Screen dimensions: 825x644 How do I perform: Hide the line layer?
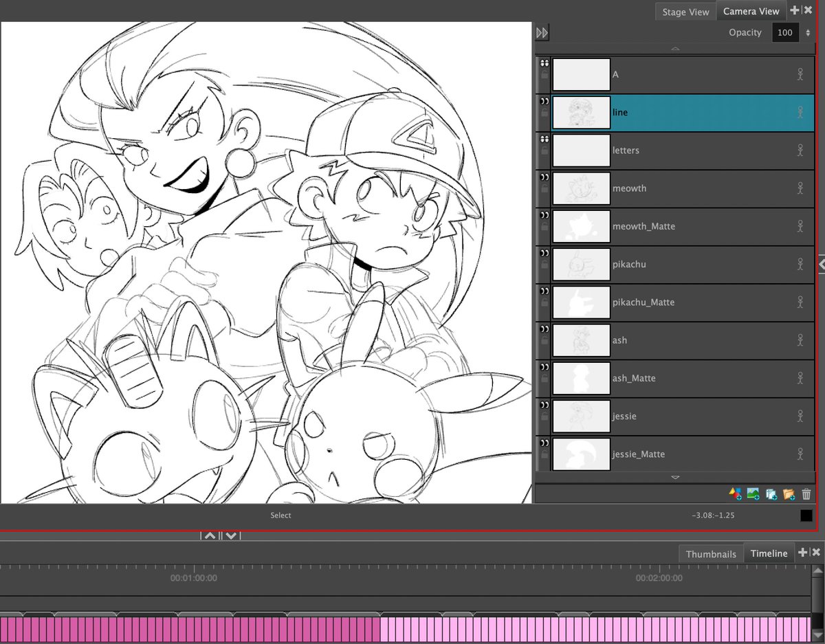(544, 100)
